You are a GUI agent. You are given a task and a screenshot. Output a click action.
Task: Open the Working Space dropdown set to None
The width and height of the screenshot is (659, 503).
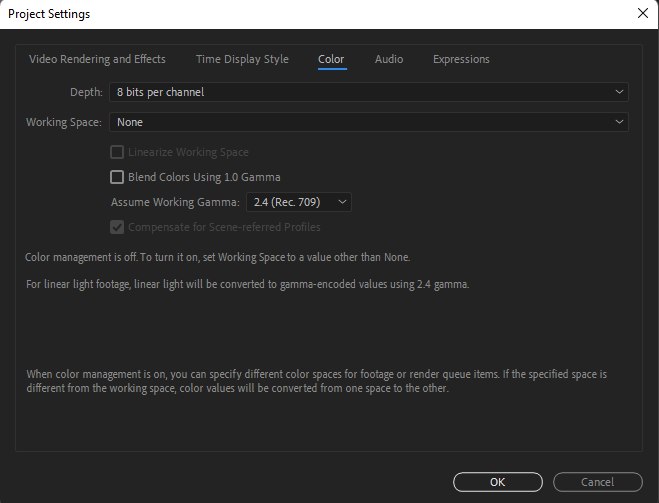(369, 122)
